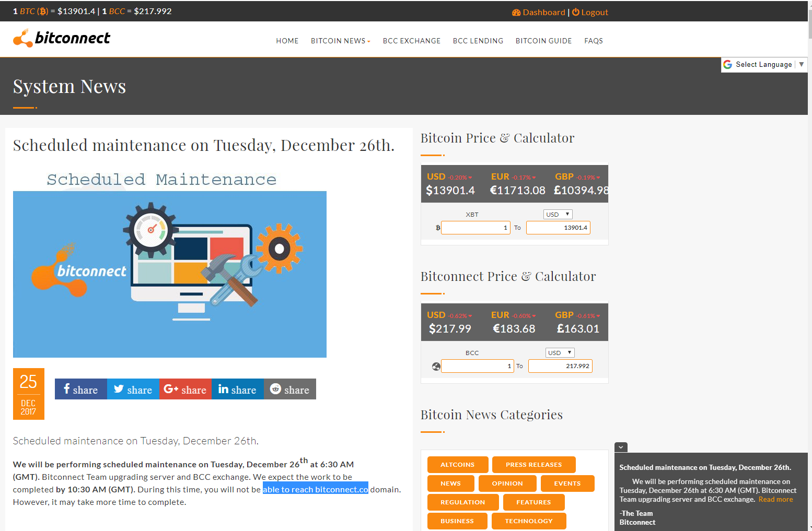Share the post on Twitter
This screenshot has width=812, height=531.
pos(133,389)
